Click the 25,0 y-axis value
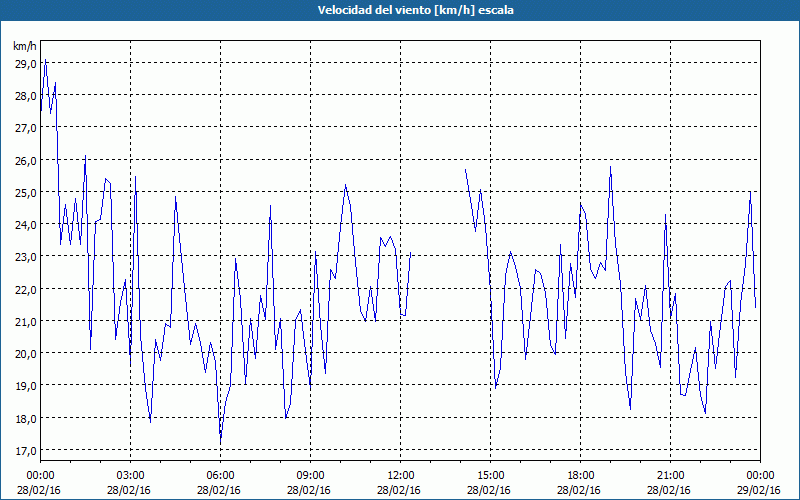 [x=26, y=192]
